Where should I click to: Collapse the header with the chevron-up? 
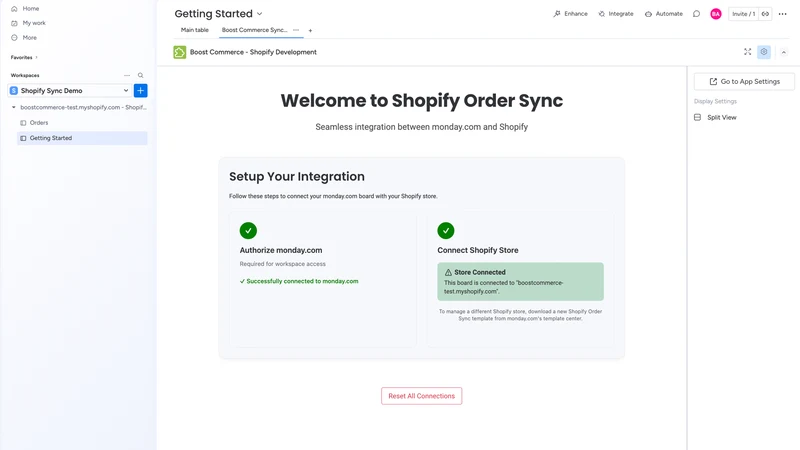[x=784, y=52]
